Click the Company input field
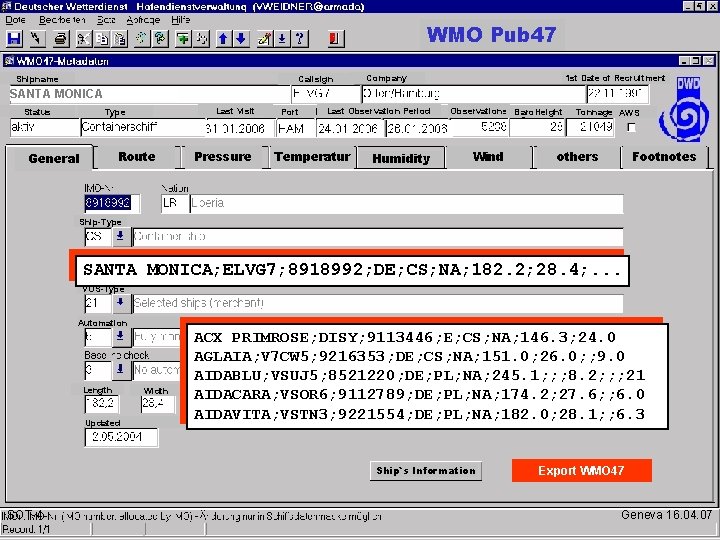 pos(473,94)
